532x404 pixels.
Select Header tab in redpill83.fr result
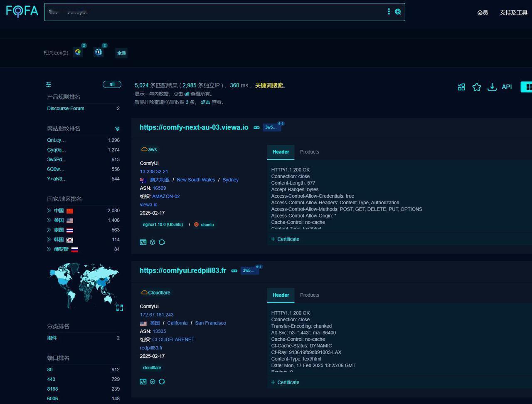click(x=281, y=295)
